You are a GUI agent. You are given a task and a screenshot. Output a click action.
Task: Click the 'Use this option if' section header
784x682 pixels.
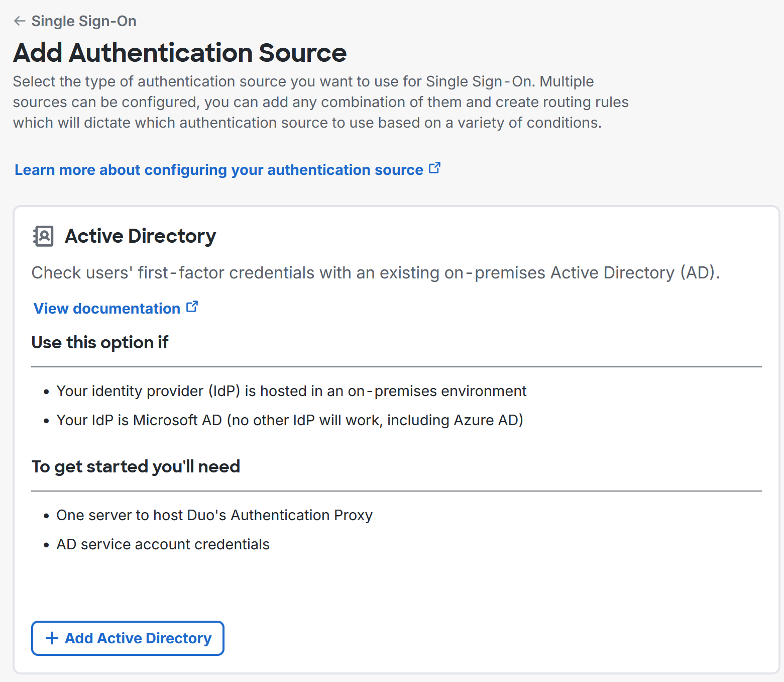(x=99, y=342)
